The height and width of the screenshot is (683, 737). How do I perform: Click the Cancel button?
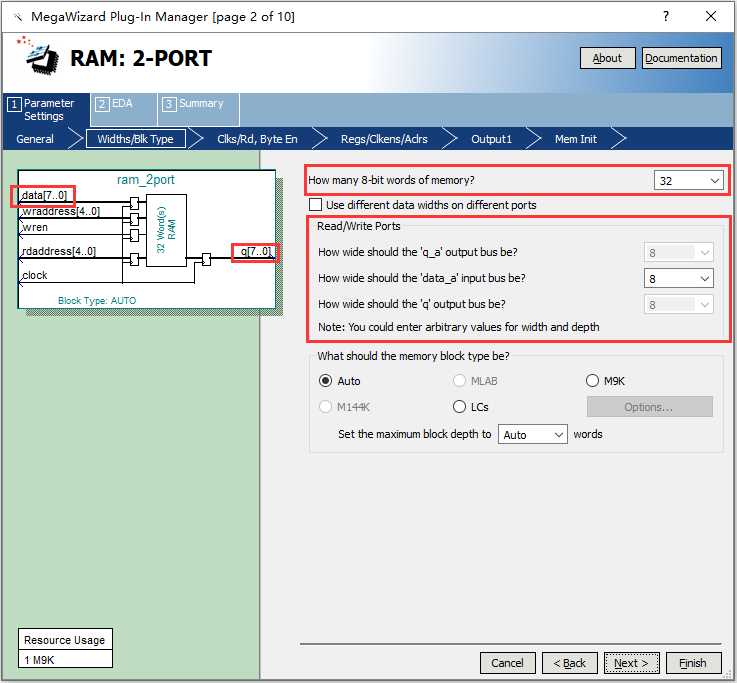pyautogui.click(x=507, y=663)
